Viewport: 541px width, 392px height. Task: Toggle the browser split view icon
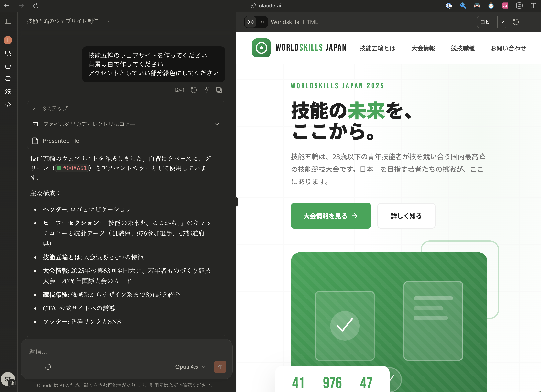[533, 6]
